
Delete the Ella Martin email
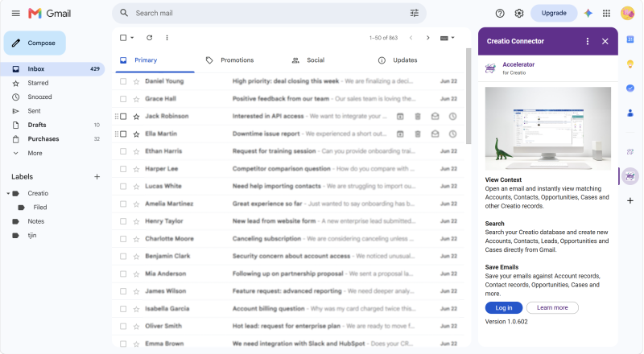pyautogui.click(x=418, y=134)
